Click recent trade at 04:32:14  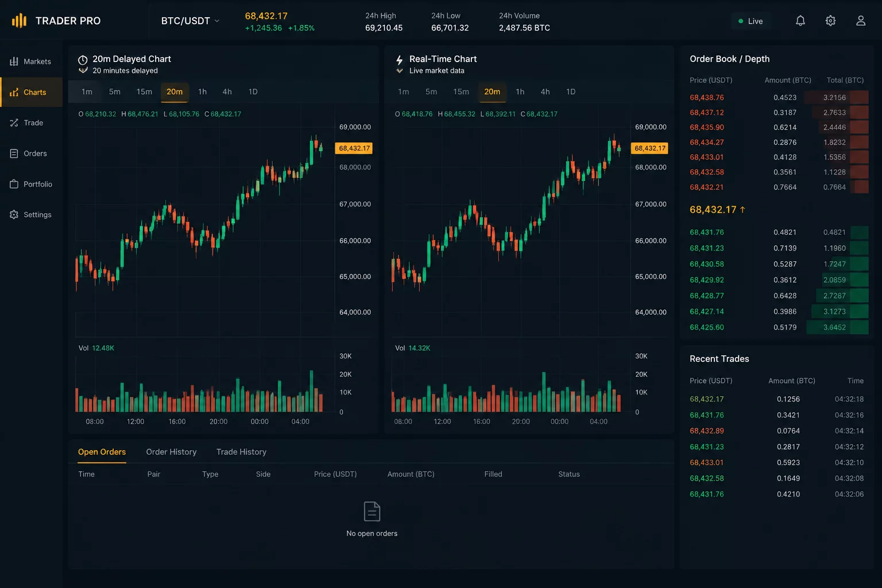tap(776, 431)
